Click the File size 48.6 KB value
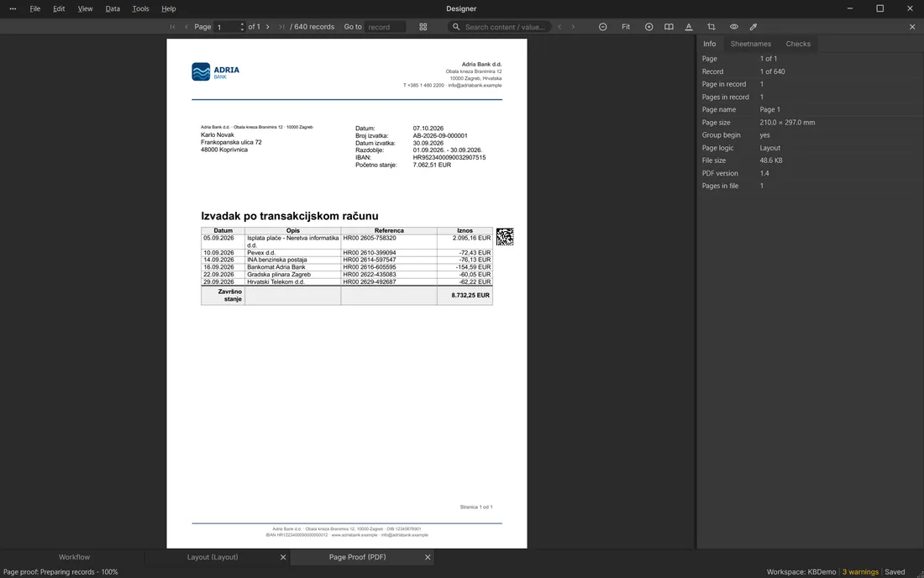This screenshot has width=924, height=578. [771, 160]
